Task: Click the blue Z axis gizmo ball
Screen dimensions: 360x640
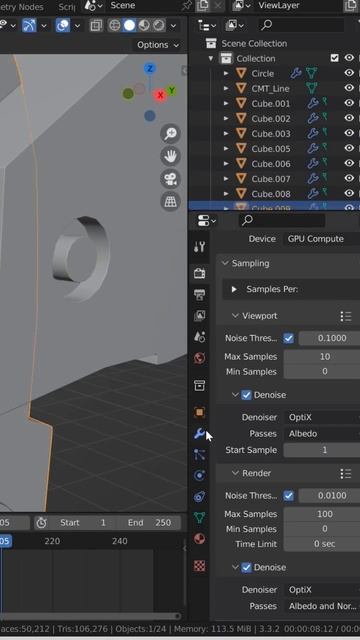Action: tap(150, 69)
